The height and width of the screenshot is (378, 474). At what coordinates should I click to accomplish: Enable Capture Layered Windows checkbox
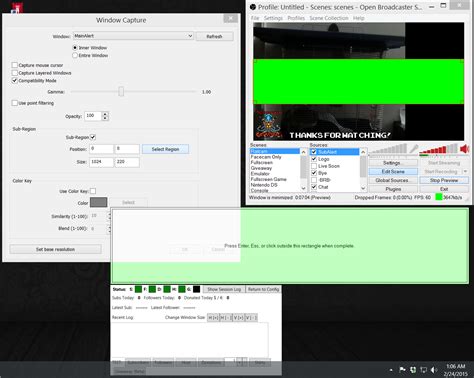[x=15, y=73]
